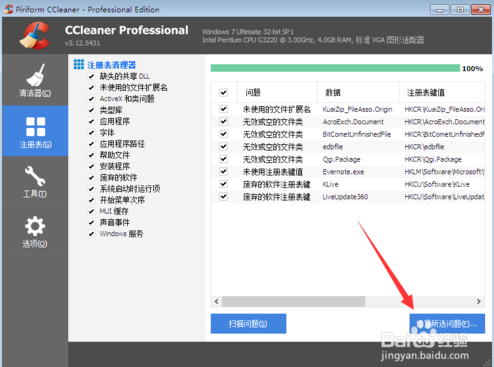Uncheck the KLive result row checkbox
Viewport: 494px width, 367px height.
(223, 184)
